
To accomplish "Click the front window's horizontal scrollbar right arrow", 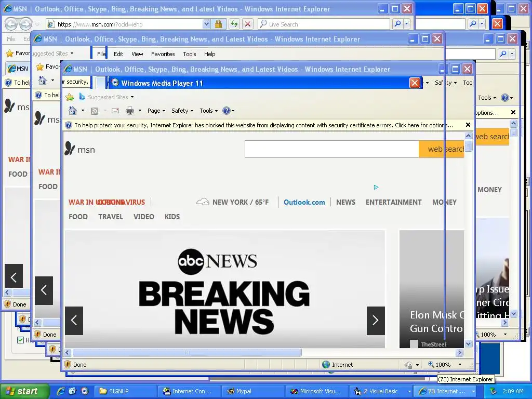I will [x=459, y=353].
